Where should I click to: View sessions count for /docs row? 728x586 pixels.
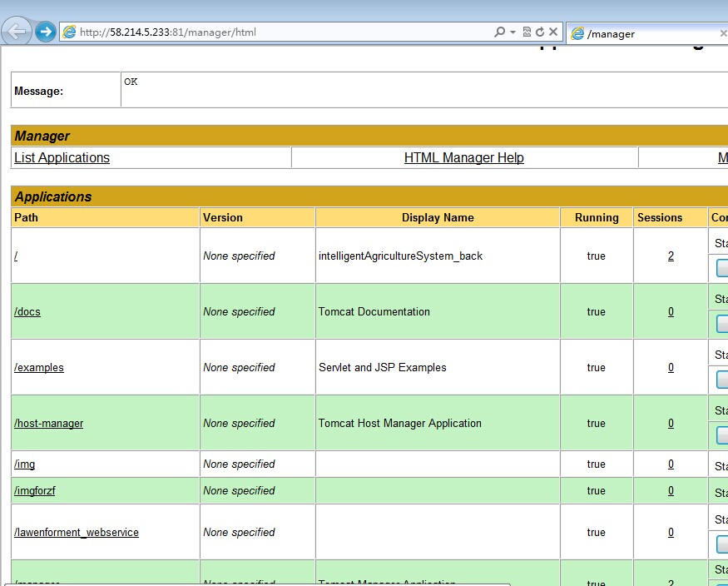[671, 311]
